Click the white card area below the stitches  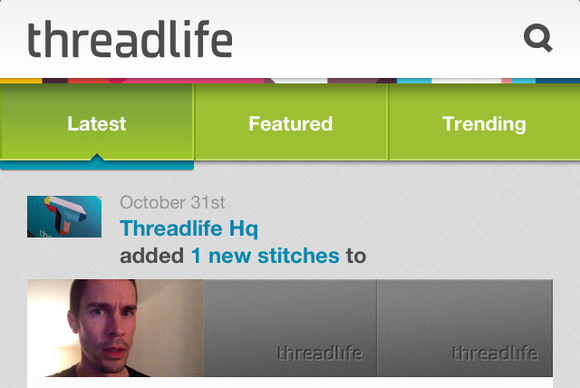coord(290,382)
